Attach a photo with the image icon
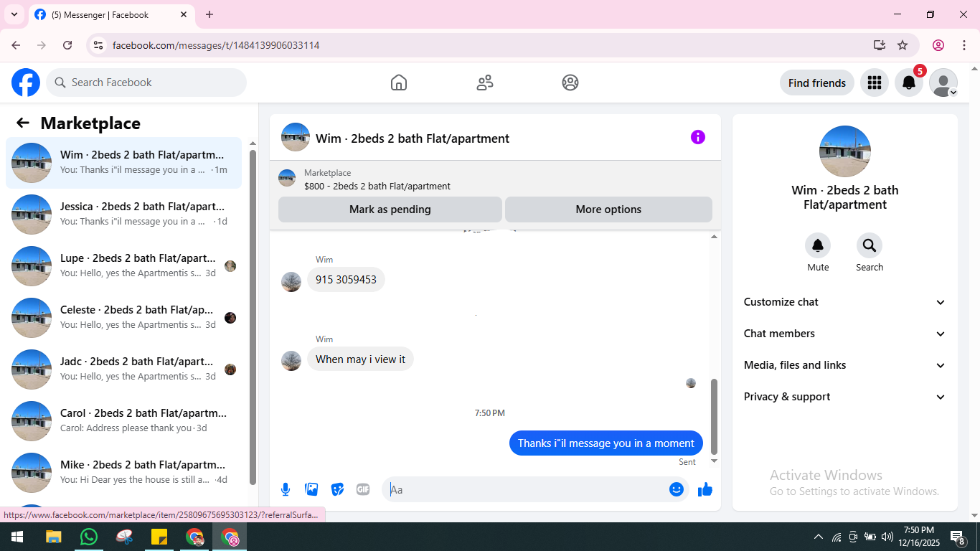Screen dimensions: 980x551 point(311,489)
